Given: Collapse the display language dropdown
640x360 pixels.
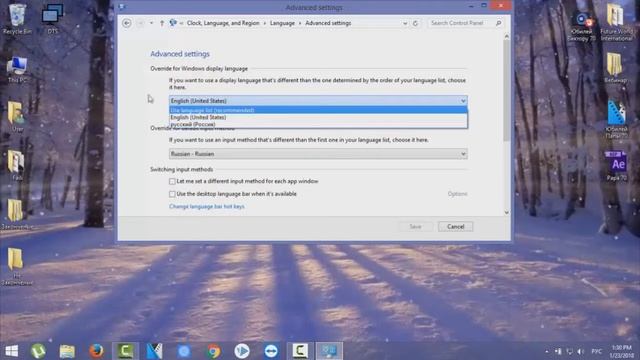Looking at the screenshot, I should pos(463,101).
